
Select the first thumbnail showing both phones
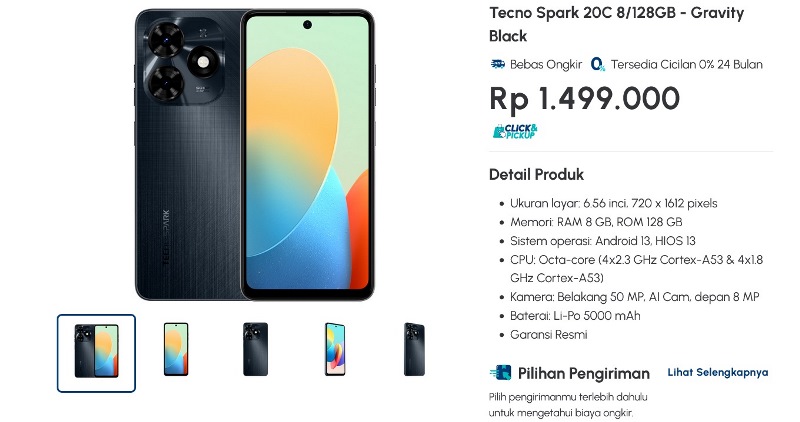(x=96, y=353)
